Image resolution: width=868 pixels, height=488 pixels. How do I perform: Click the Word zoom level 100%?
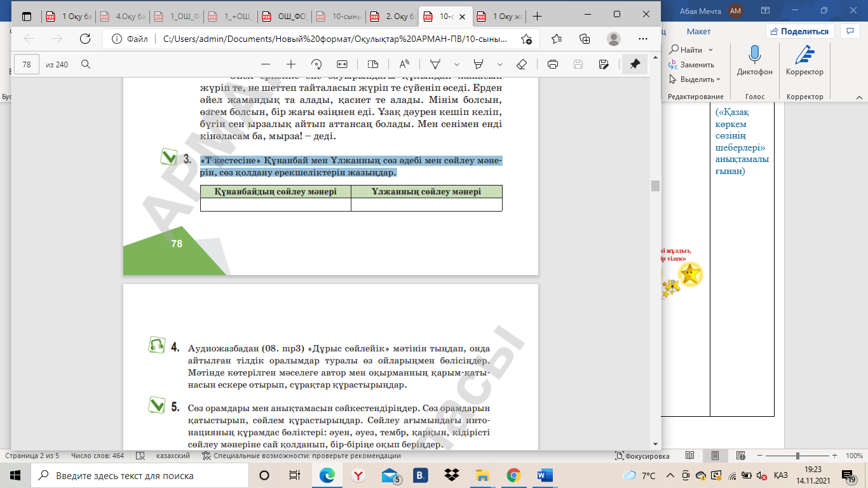(854, 456)
